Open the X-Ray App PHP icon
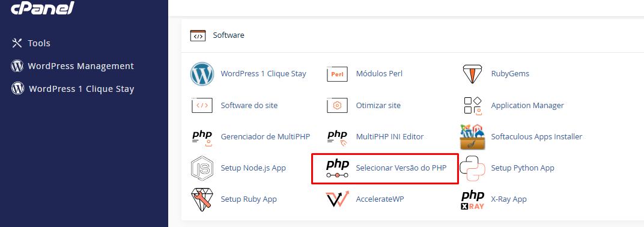 (472, 200)
